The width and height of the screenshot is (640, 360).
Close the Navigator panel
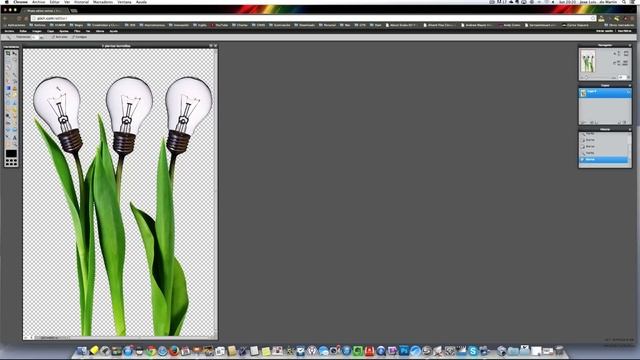tap(630, 45)
